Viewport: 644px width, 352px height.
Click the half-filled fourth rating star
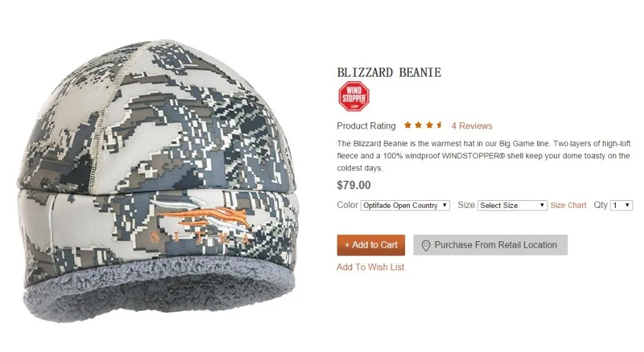pyautogui.click(x=439, y=125)
